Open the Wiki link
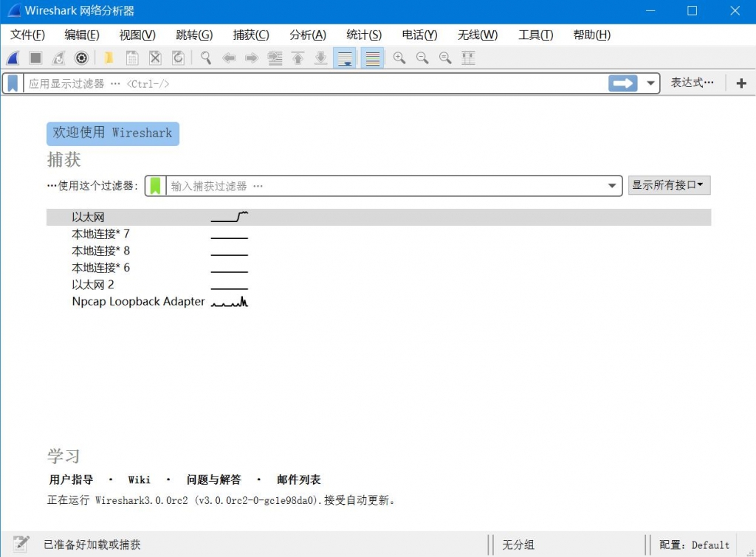The width and height of the screenshot is (756, 557). [139, 480]
